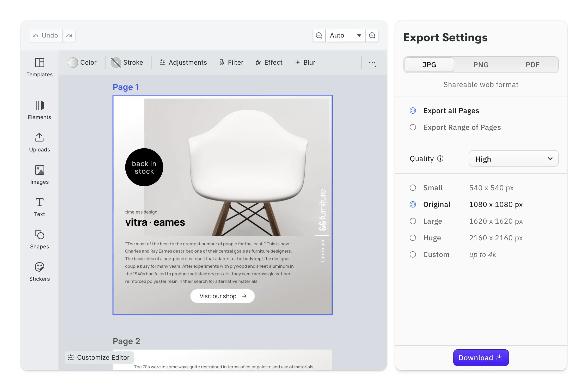Open the fx Effect options

(269, 63)
